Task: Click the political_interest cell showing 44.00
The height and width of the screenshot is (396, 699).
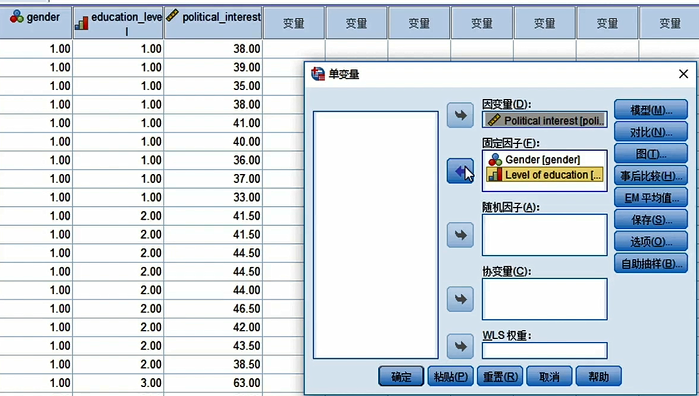Action: click(214, 290)
